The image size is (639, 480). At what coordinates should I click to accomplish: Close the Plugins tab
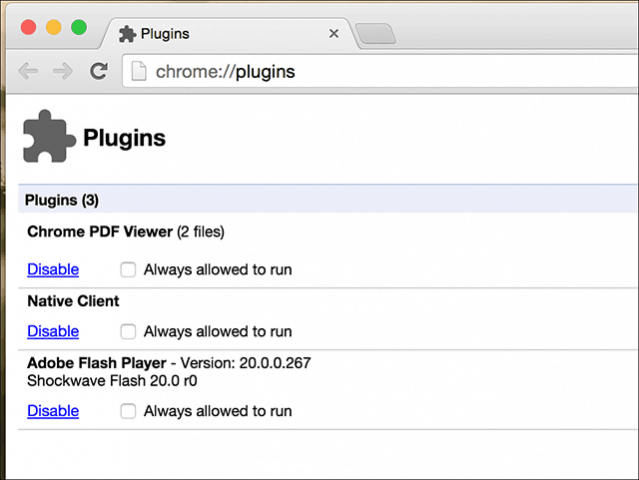pos(334,33)
